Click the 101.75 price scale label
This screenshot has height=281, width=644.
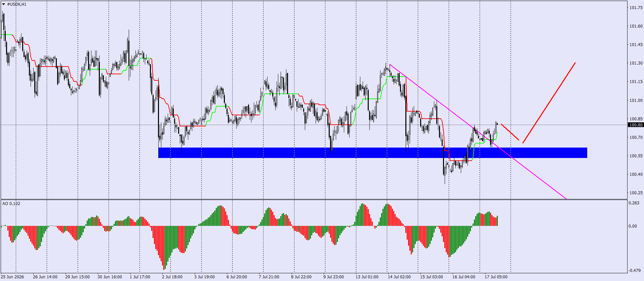[636, 7]
